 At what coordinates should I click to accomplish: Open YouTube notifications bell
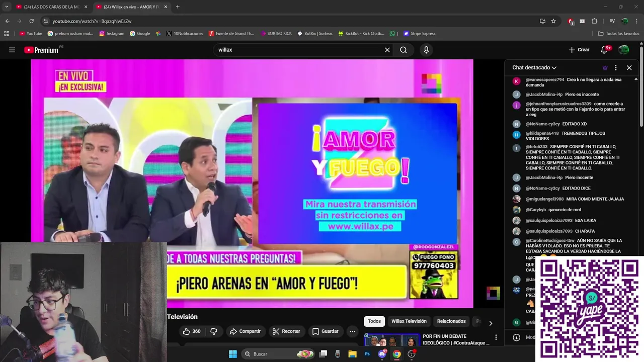click(x=604, y=50)
